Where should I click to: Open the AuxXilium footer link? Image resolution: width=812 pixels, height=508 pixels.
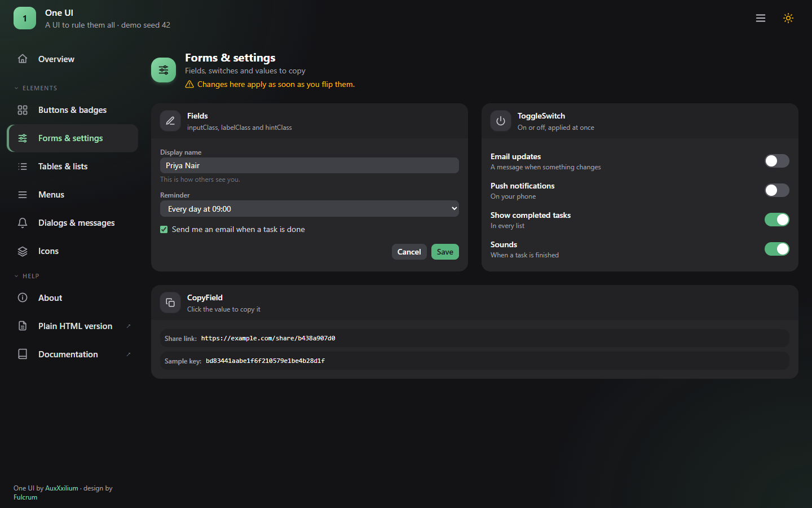(62, 488)
